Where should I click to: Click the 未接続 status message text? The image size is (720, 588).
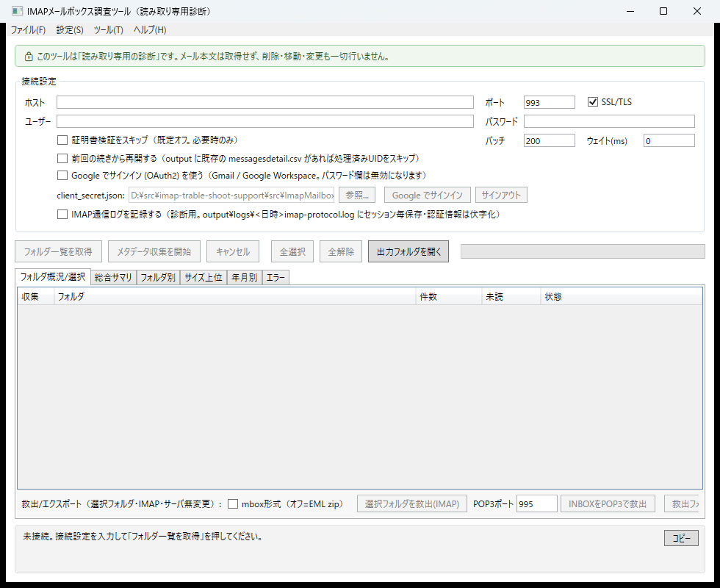point(143,537)
